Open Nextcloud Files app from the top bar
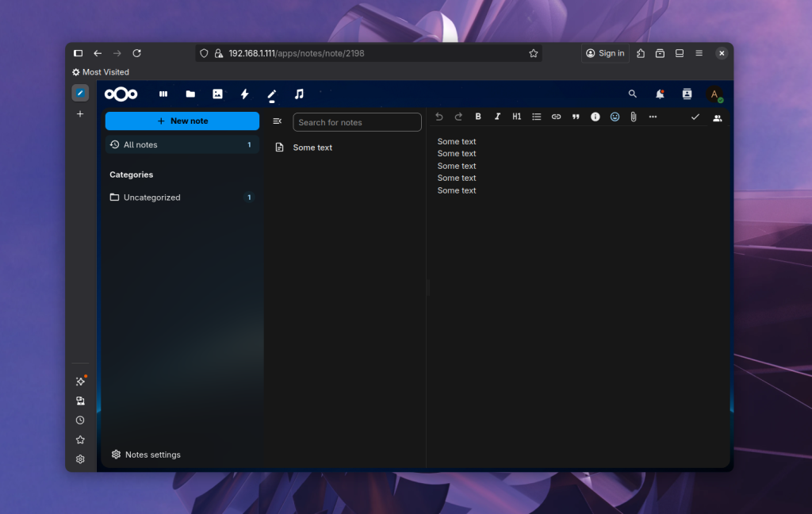Viewport: 812px width, 514px height. (190, 94)
